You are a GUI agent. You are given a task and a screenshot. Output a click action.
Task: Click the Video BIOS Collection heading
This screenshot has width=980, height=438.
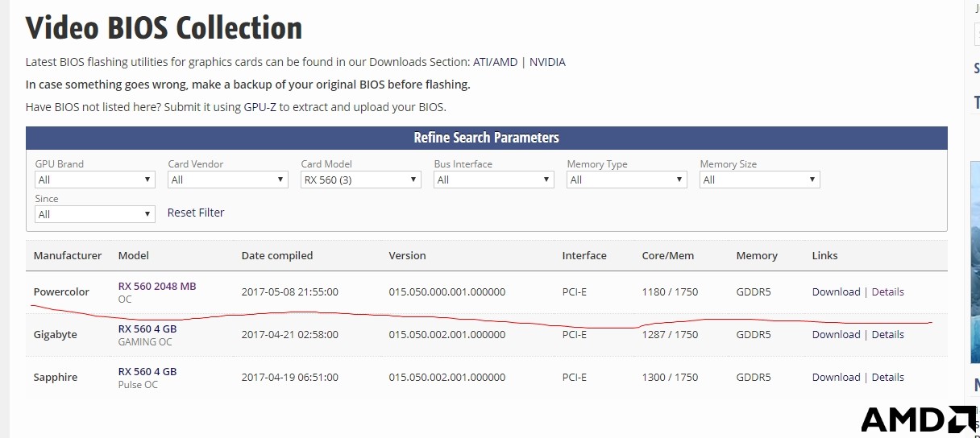pyautogui.click(x=164, y=27)
